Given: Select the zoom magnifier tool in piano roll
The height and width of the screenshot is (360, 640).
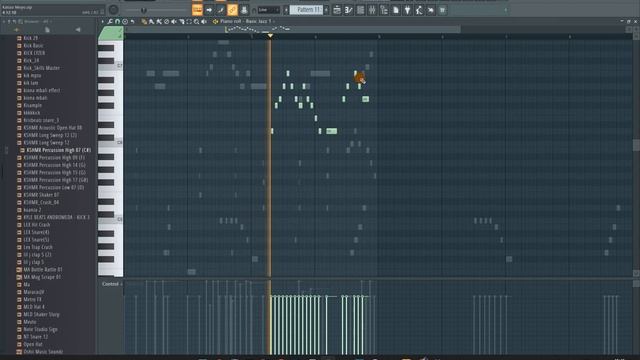Looking at the screenshot, I should (x=196, y=22).
